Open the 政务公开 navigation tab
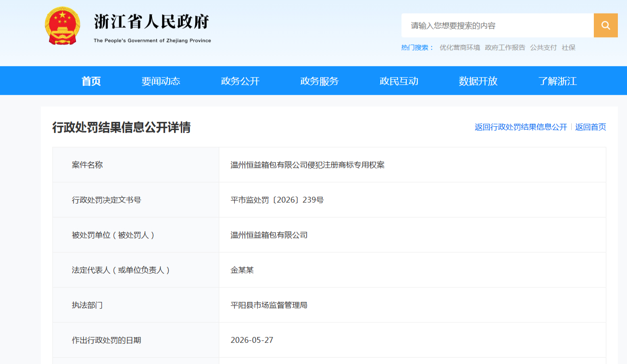Screen dimensions: 627x364 (x=240, y=81)
